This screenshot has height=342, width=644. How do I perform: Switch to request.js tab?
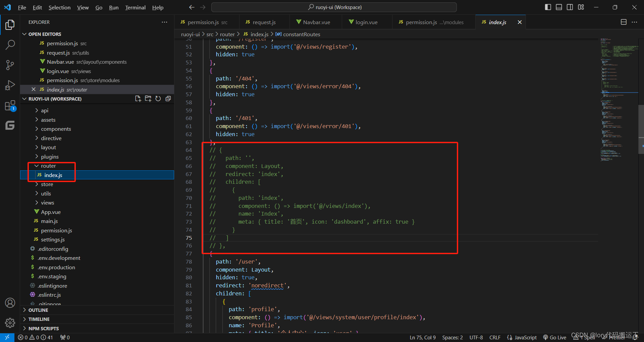coord(264,22)
